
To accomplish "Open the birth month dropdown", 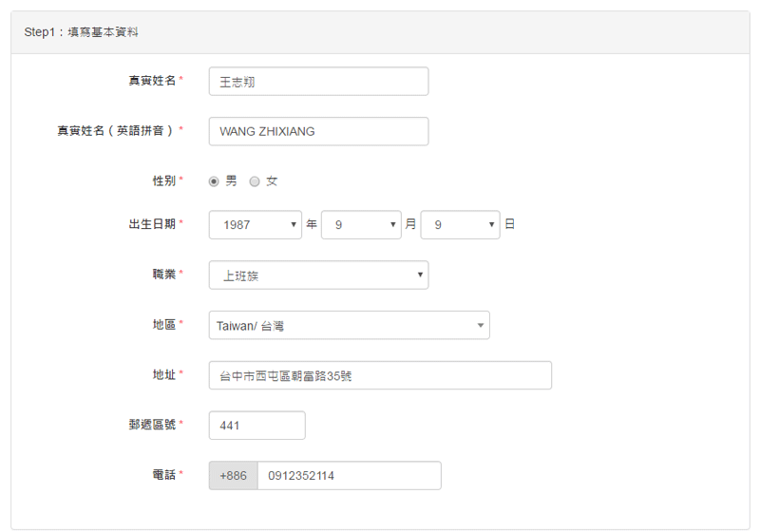I will click(x=361, y=225).
